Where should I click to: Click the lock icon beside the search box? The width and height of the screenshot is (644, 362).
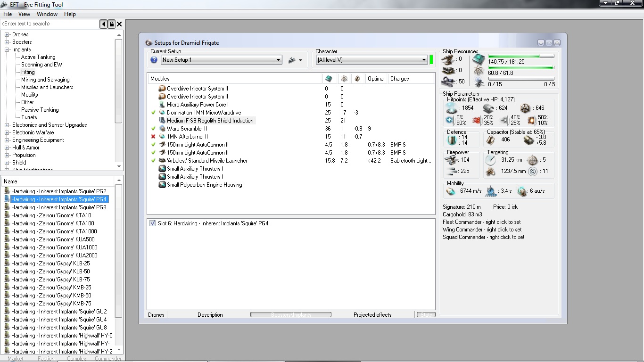(111, 24)
